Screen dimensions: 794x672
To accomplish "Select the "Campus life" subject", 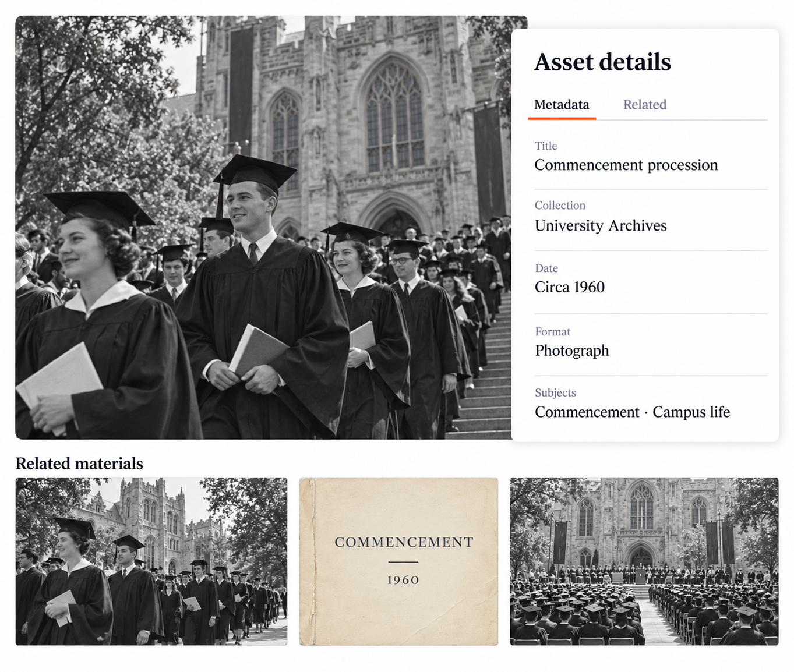I will click(x=691, y=412).
